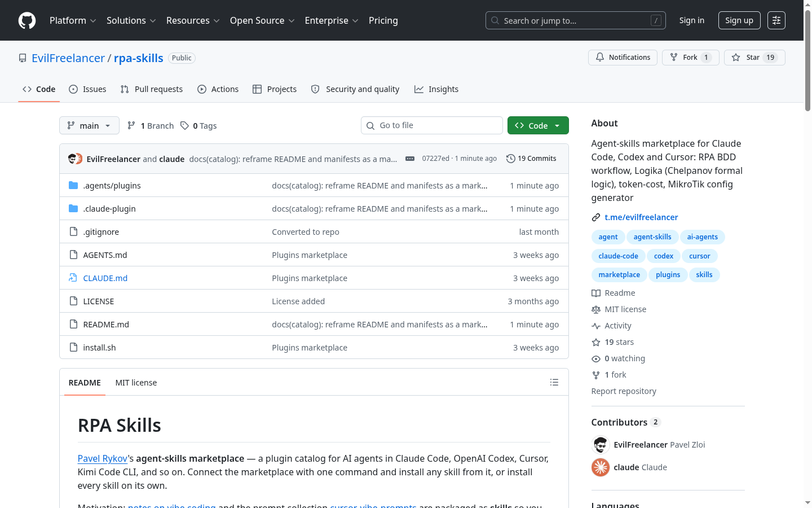Viewport: 812px width, 508px height.
Task: Open the appearance settings icon button
Action: pos(776,20)
